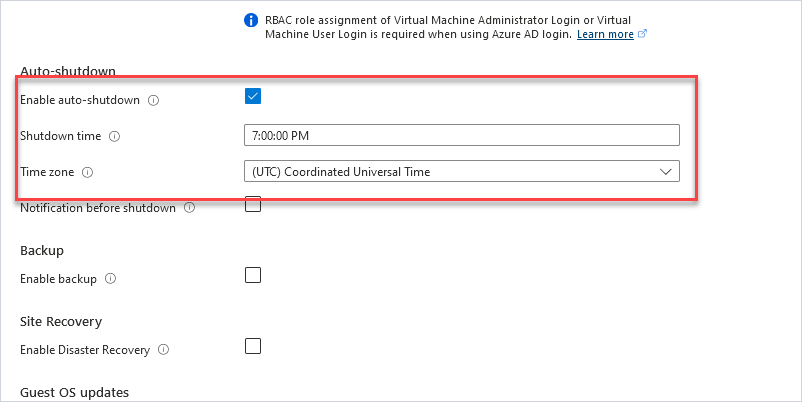Click the Time zone label
Viewport: 802px width, 402px height.
(47, 172)
